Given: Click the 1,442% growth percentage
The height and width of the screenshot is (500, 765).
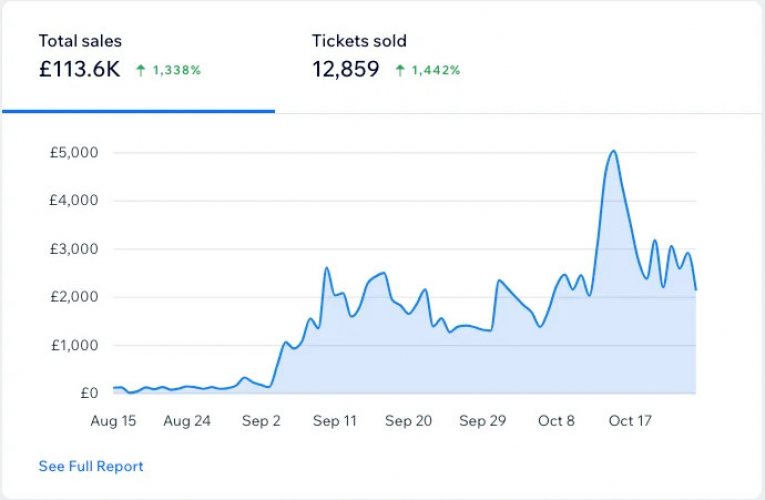Looking at the screenshot, I should pyautogui.click(x=436, y=70).
